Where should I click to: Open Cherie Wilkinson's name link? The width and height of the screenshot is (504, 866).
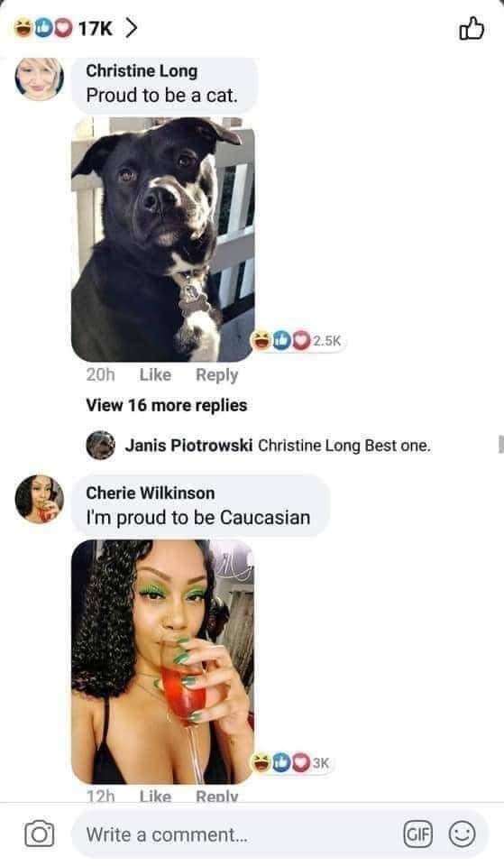151,493
